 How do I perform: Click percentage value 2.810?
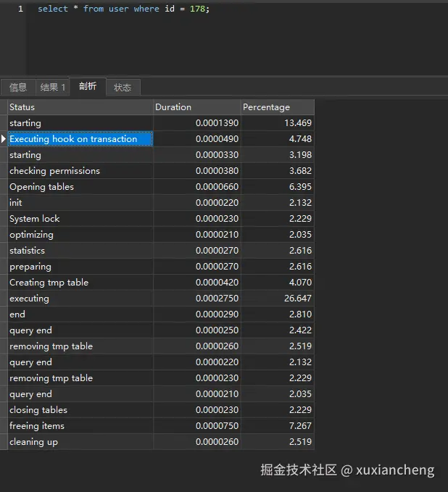coord(300,314)
